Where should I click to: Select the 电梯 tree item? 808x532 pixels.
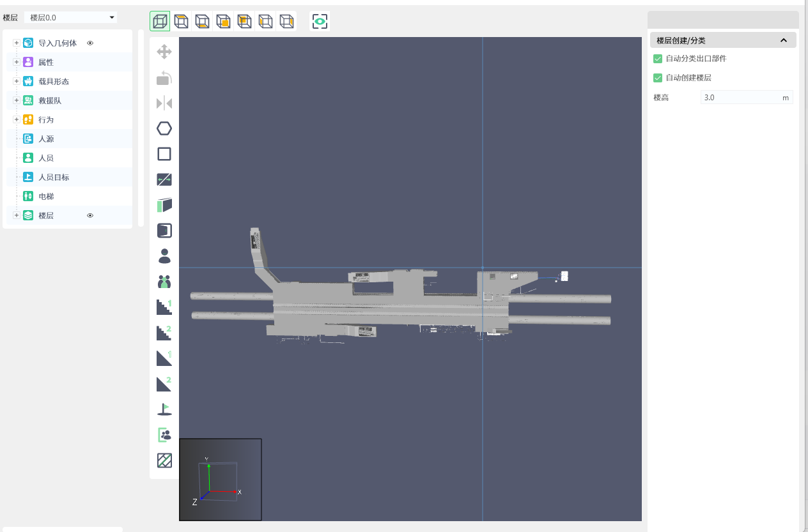(x=46, y=196)
